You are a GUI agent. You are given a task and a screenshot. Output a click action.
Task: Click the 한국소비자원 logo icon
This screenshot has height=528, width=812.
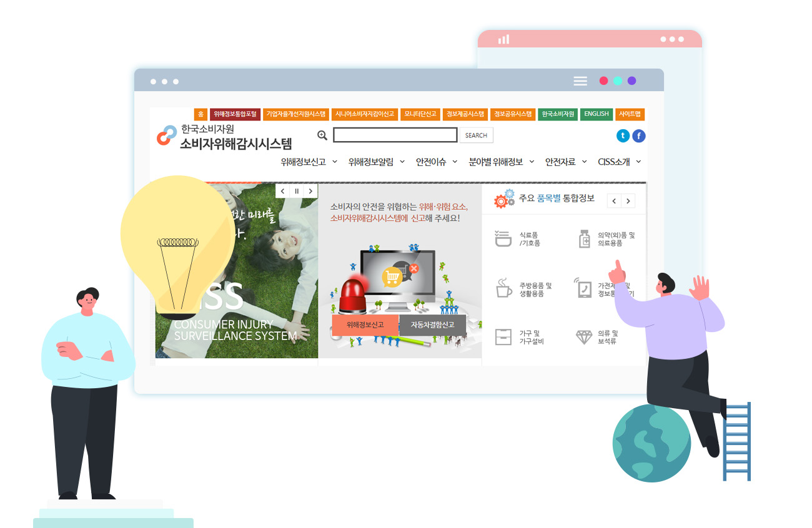pos(167,136)
